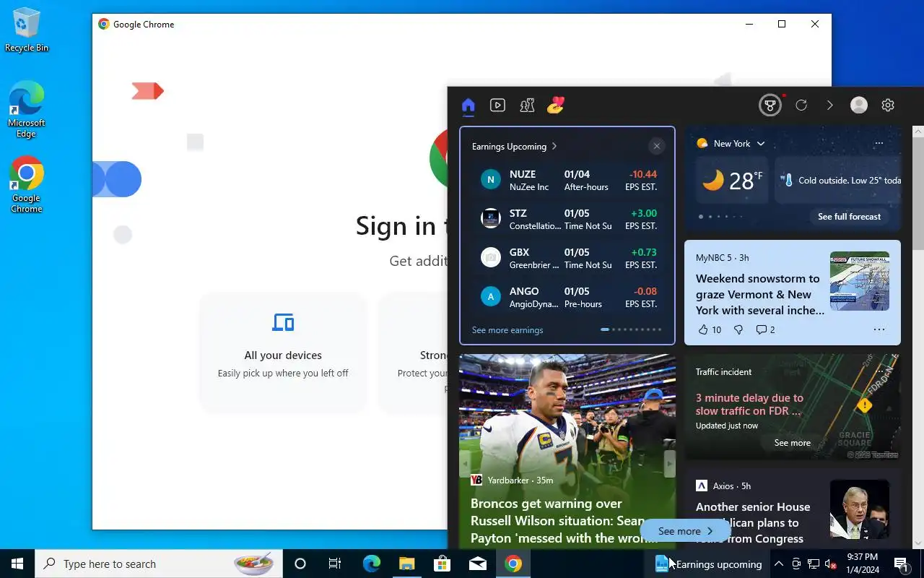Click See full forecast button

849,217
